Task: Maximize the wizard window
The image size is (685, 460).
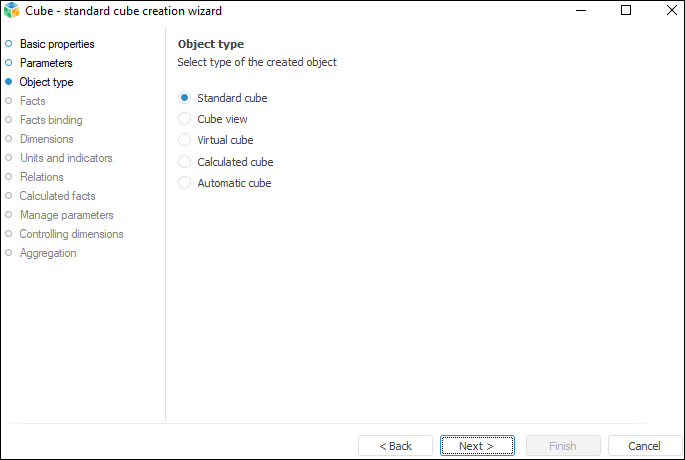Action: click(x=626, y=11)
